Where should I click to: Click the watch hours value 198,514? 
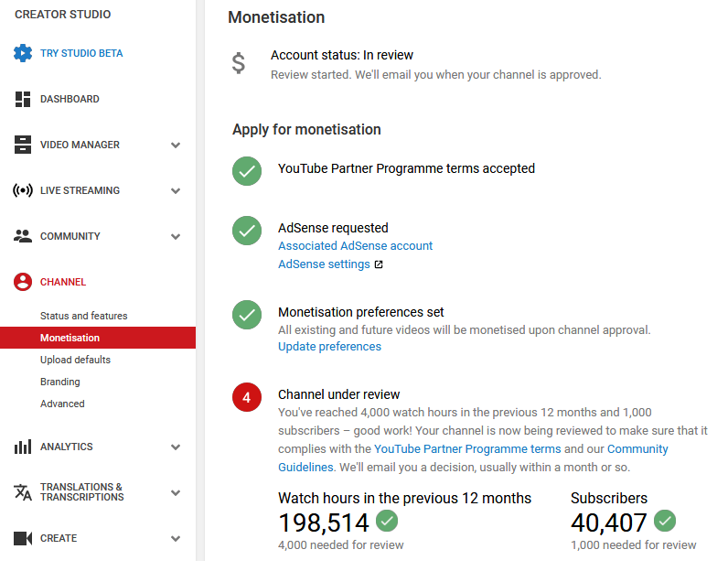point(324,523)
